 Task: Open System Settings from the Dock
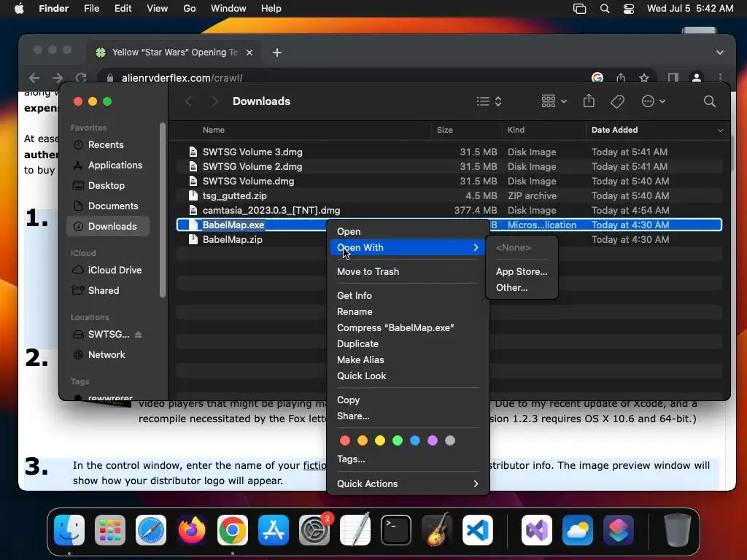click(x=314, y=530)
